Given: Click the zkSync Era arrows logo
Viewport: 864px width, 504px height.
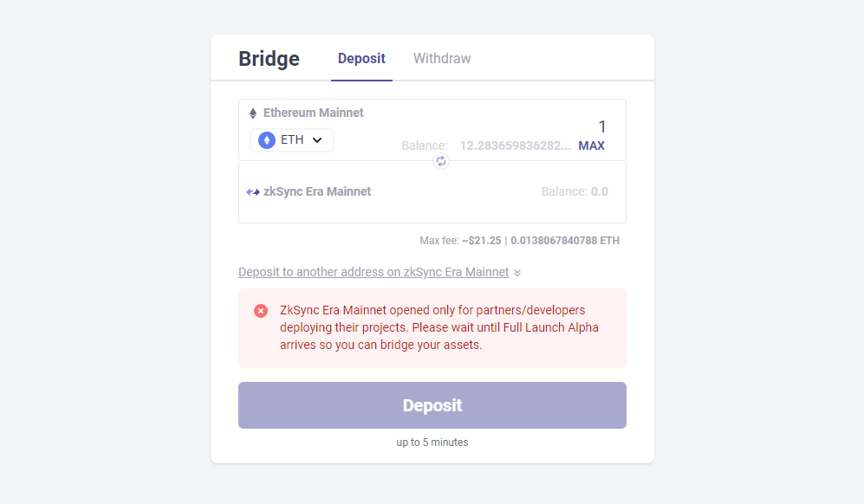Looking at the screenshot, I should point(251,191).
